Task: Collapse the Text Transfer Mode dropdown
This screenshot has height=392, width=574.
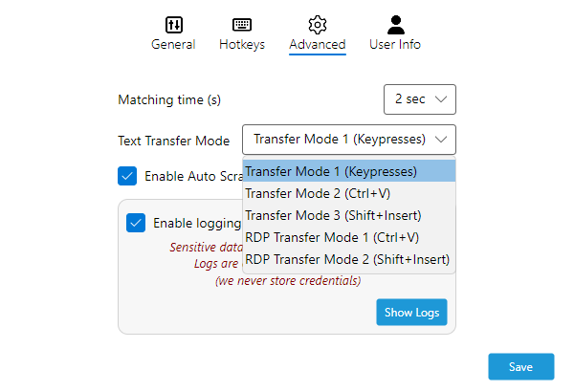Action: pos(348,140)
